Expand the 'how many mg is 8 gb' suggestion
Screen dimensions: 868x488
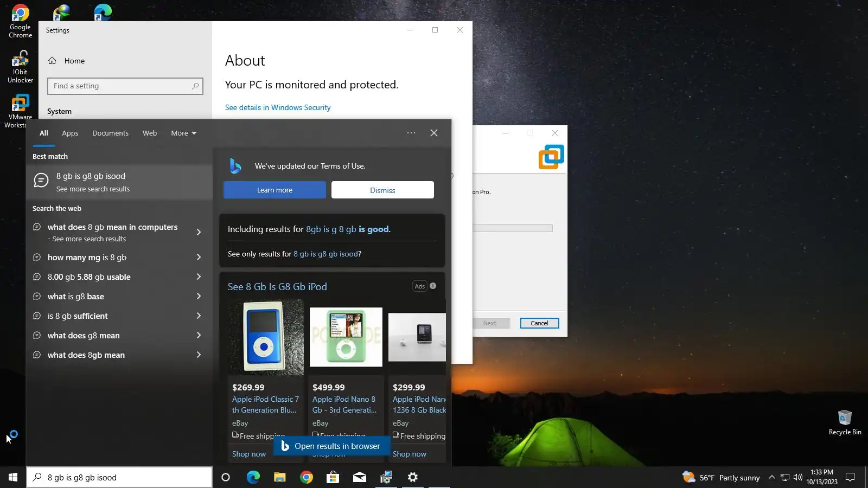point(199,257)
